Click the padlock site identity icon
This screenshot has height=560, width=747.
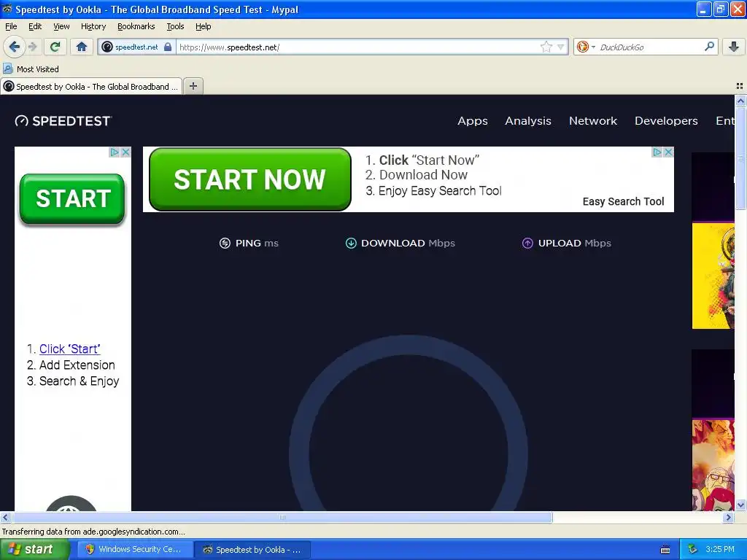coord(168,47)
